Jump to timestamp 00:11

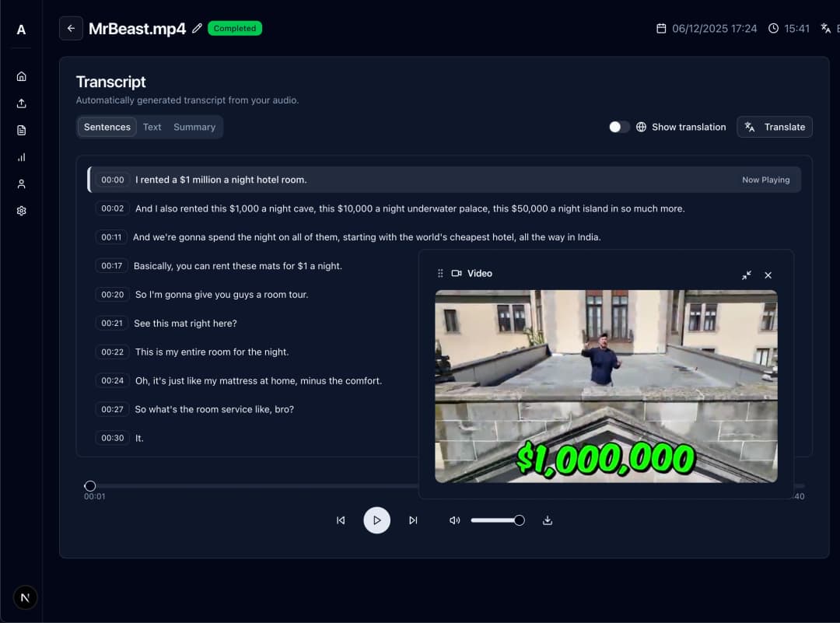click(x=111, y=237)
